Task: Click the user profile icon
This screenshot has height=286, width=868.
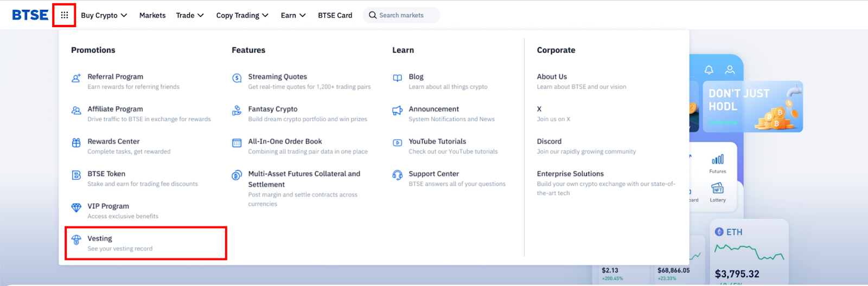Action: [x=730, y=70]
